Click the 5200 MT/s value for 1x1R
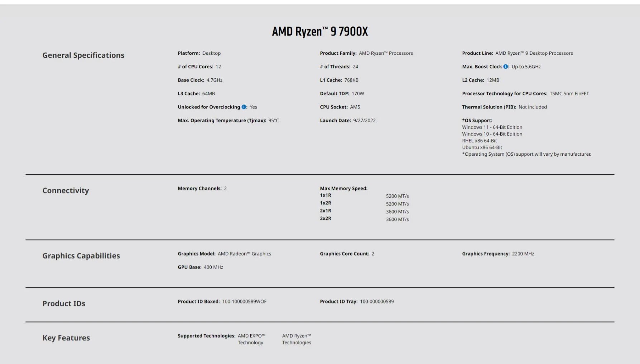This screenshot has width=640, height=364. click(x=397, y=196)
